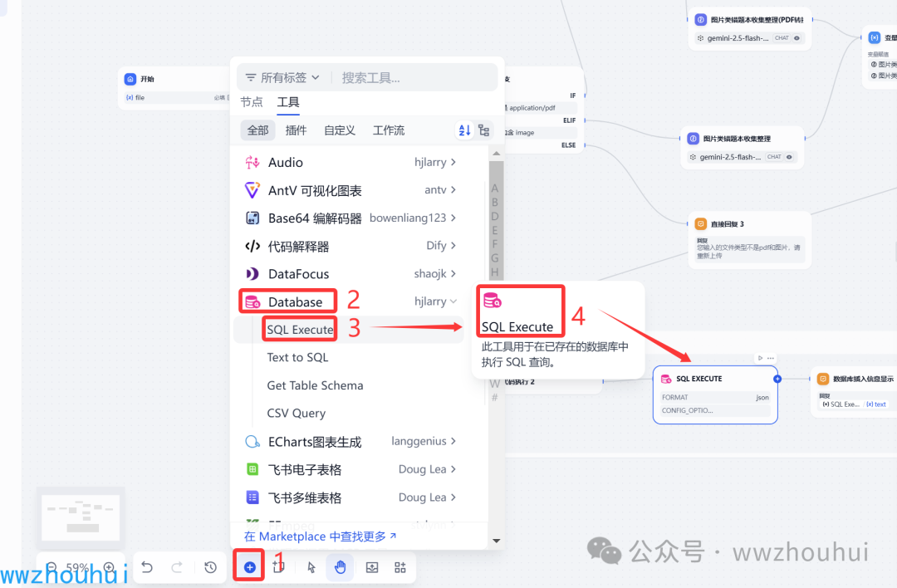
Task: Zoom in on the canvas
Action: click(x=109, y=567)
